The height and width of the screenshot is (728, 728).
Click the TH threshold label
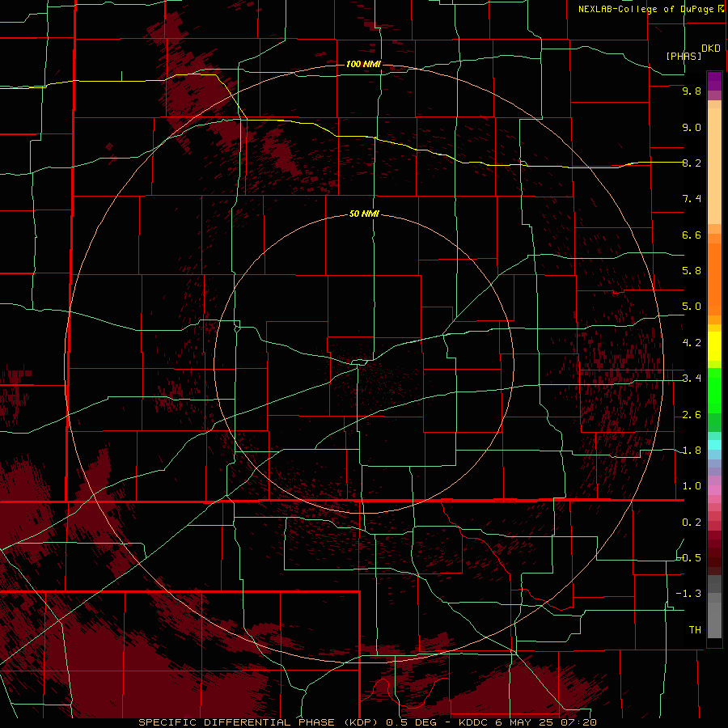pyautogui.click(x=695, y=630)
